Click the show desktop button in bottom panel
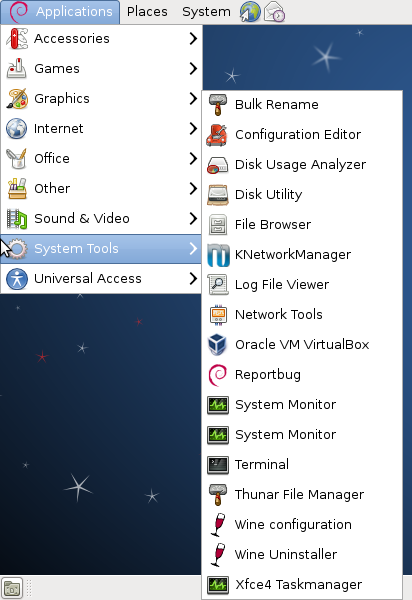 point(12,588)
